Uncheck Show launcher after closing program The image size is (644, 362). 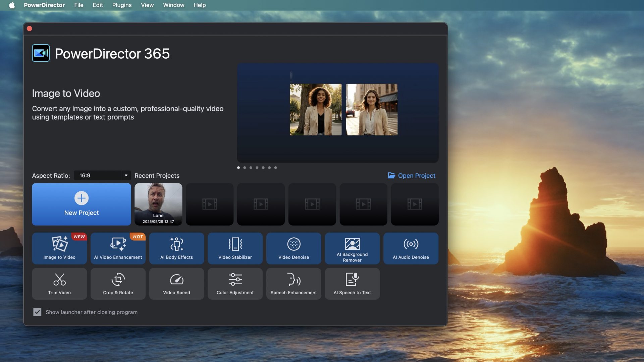(x=37, y=312)
